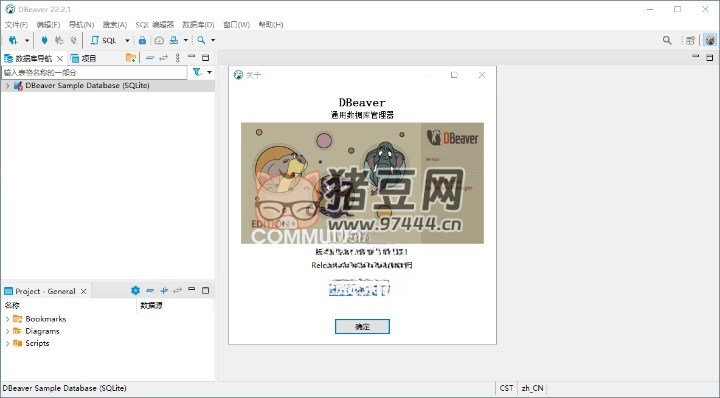720x398 pixels.
Task: Click 确定 button in the About dialog
Action: pos(362,327)
